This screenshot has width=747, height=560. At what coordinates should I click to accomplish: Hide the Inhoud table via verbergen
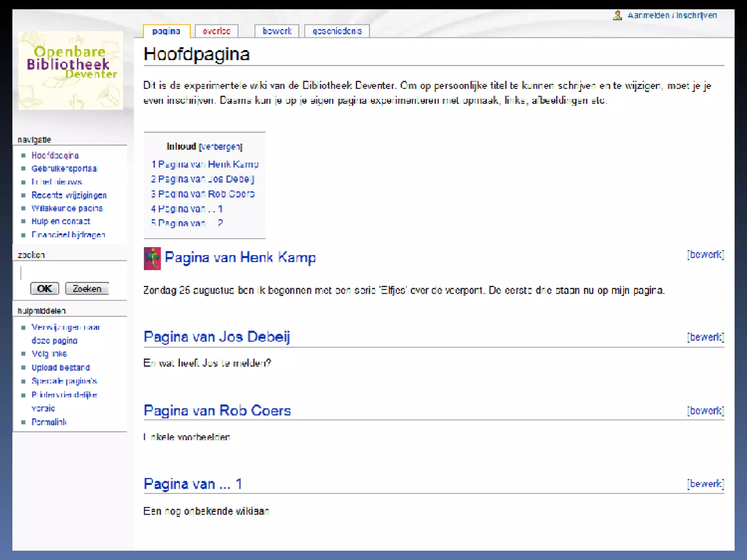[x=221, y=147]
